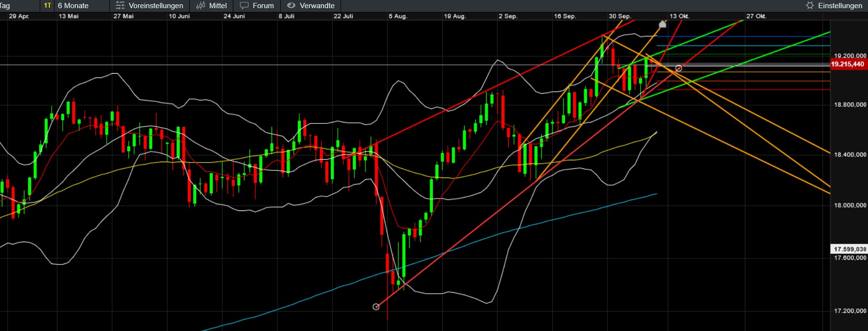Screen dimensions: 868x331
Task: Open the 6 Monate time range selector
Action: pos(73,6)
